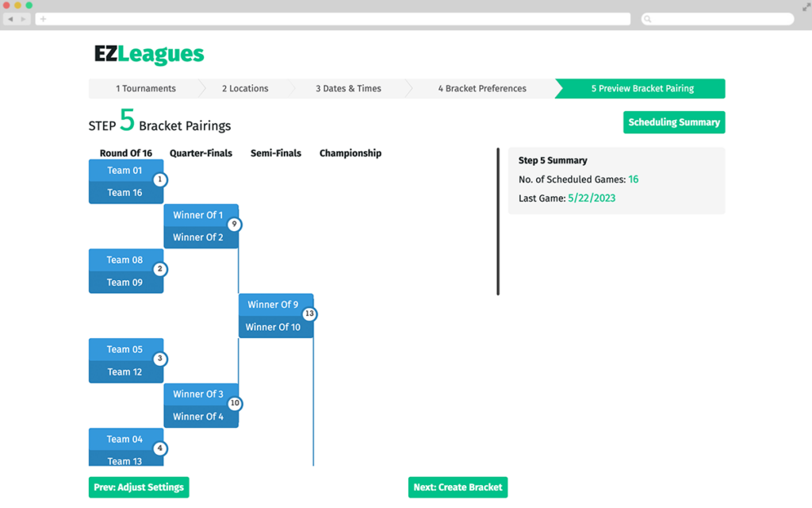Click the 16 scheduled games count
The width and height of the screenshot is (812, 508).
[x=631, y=179]
